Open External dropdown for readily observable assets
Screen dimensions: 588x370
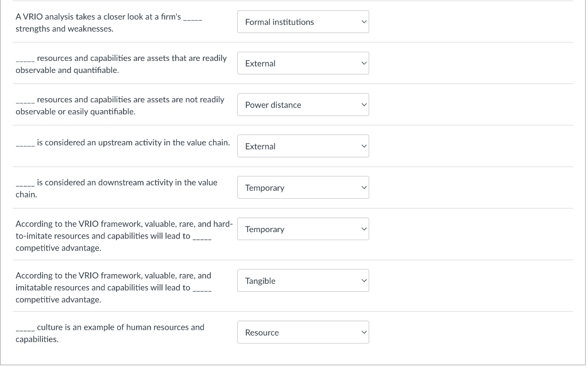[x=303, y=63]
